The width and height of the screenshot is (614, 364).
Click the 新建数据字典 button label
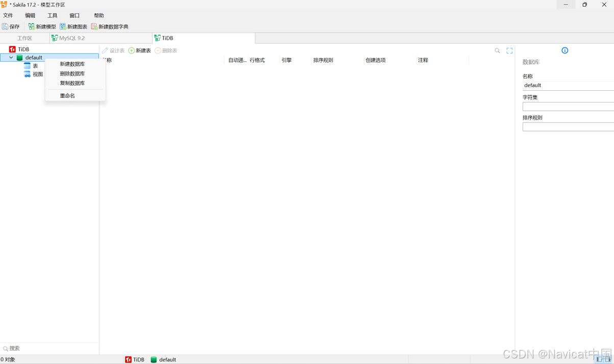click(x=113, y=27)
